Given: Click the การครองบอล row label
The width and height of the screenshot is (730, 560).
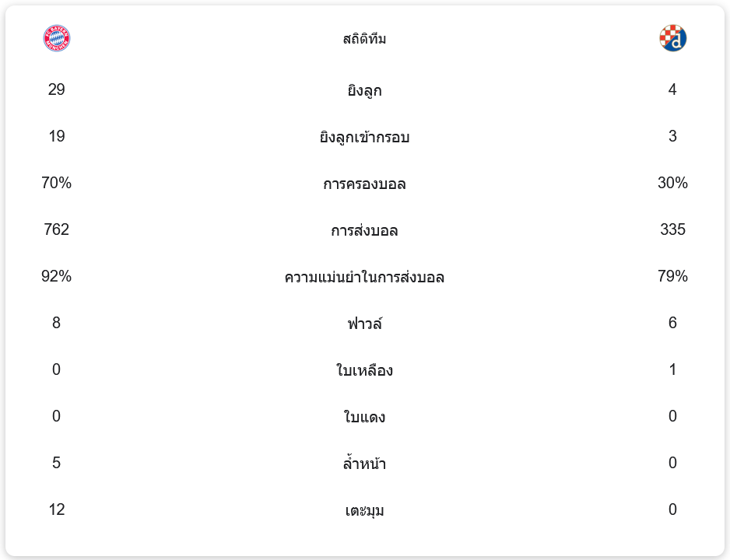Looking at the screenshot, I should (364, 184).
